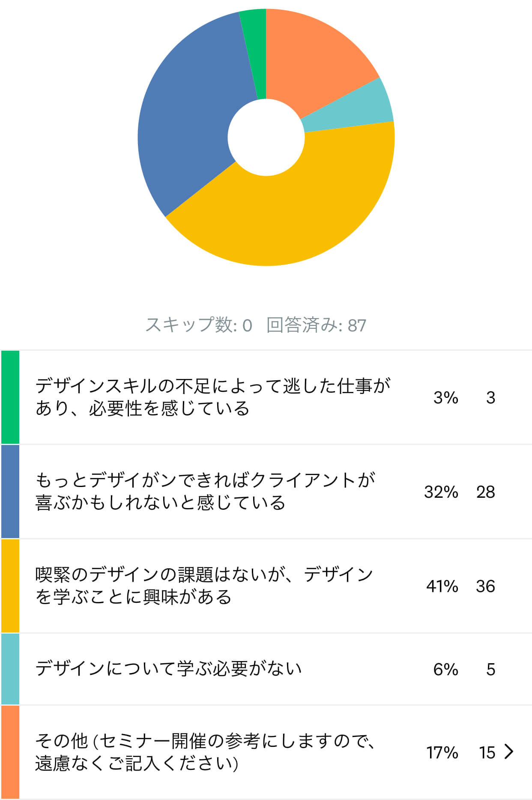This screenshot has width=532, height=800.
Task: Click the 回答済み: 87 label
Action: 316,325
